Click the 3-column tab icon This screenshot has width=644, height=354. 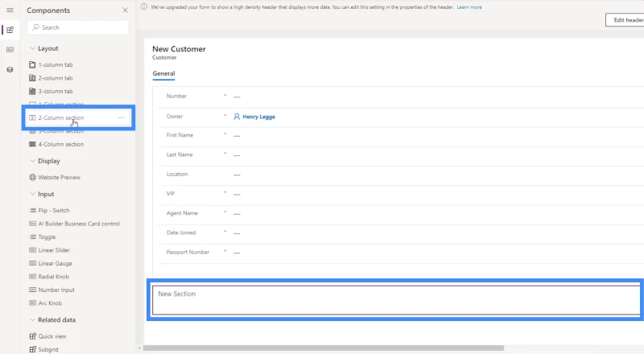(x=32, y=91)
